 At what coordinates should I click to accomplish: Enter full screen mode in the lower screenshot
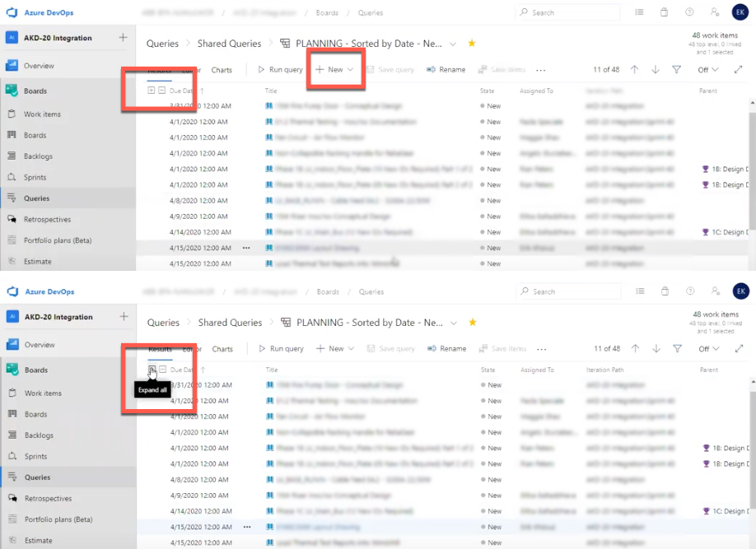737,349
